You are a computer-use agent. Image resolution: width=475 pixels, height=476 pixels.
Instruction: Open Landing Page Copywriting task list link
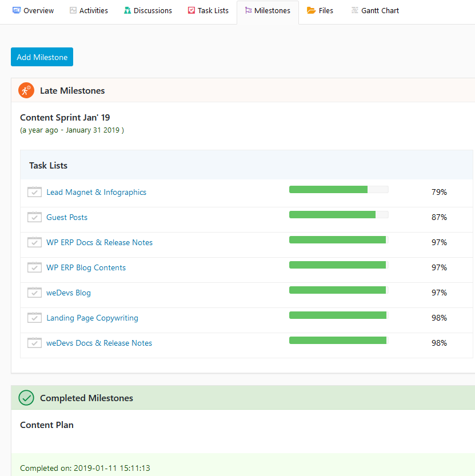[x=92, y=318]
